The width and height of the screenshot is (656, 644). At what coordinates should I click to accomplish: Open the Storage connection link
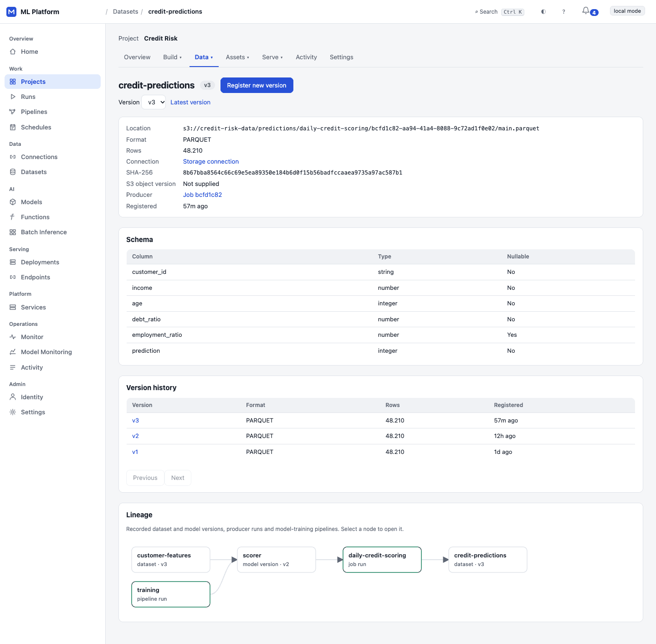click(211, 161)
